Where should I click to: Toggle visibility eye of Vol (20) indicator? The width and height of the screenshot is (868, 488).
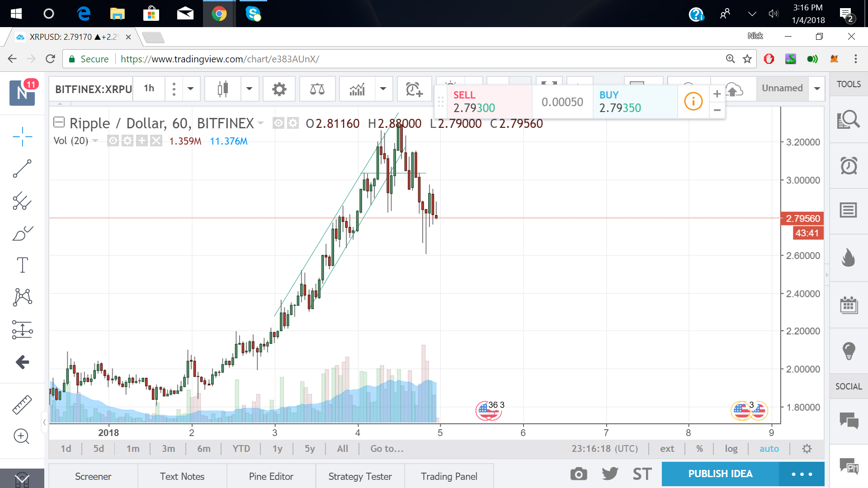pyautogui.click(x=113, y=141)
